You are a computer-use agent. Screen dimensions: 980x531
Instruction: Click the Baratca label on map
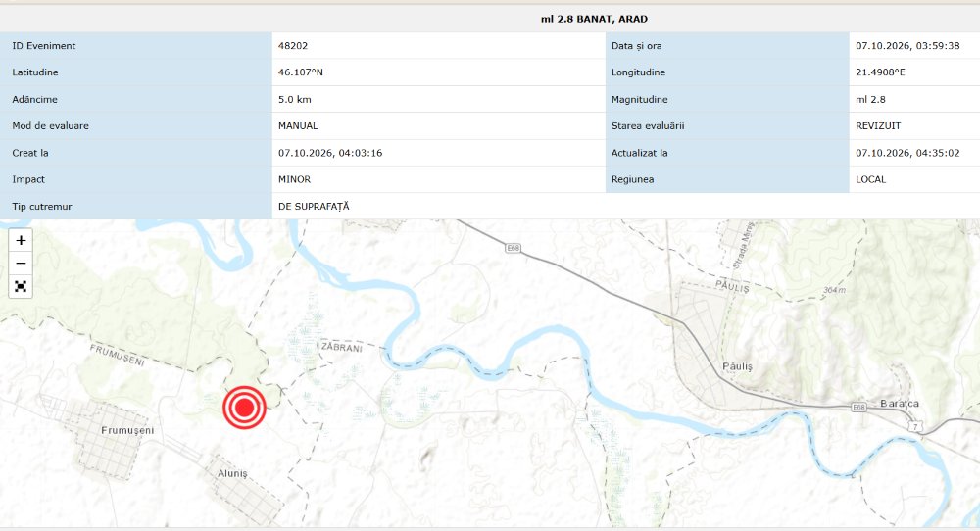pyautogui.click(x=900, y=404)
